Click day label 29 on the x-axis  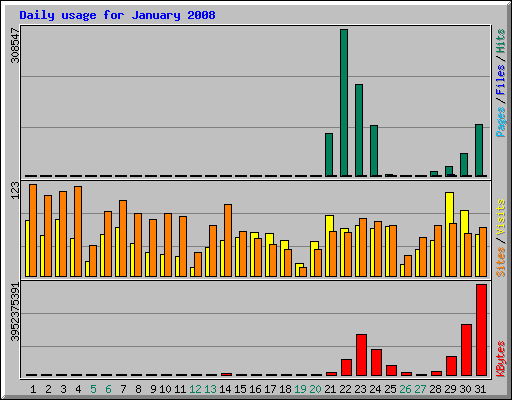click(450, 389)
